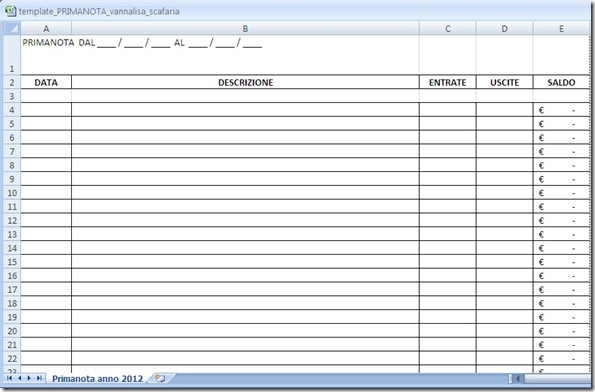This screenshot has height=392, width=595.
Task: Insert a new worksheet via tab icon
Action: (x=161, y=378)
